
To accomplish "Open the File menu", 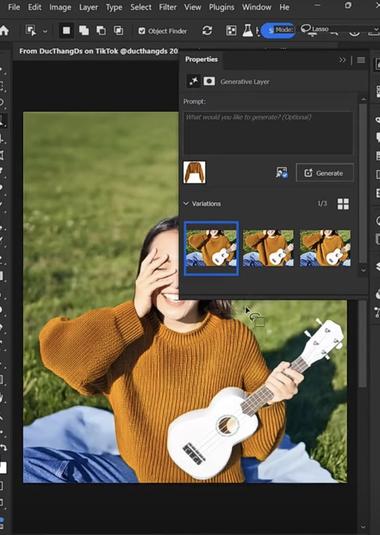I will pos(14,7).
